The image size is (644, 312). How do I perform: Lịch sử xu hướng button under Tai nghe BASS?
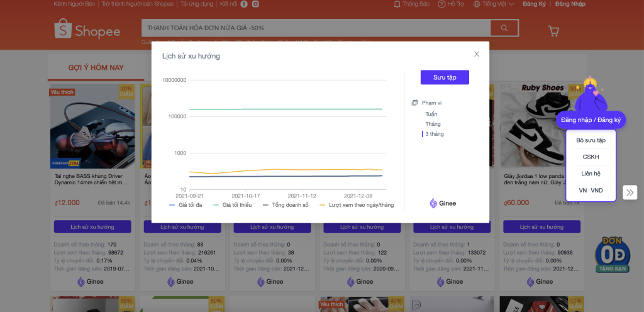92,226
